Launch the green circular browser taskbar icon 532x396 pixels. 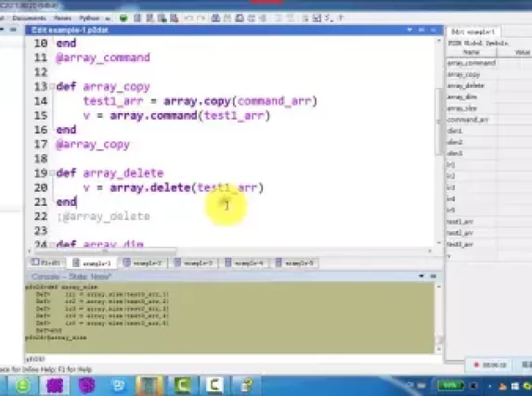23,386
